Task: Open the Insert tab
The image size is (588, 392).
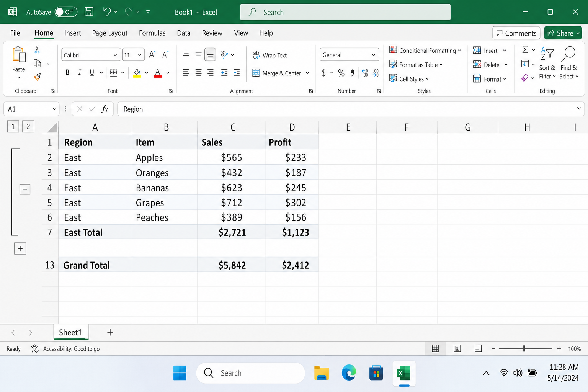Action: [x=73, y=33]
